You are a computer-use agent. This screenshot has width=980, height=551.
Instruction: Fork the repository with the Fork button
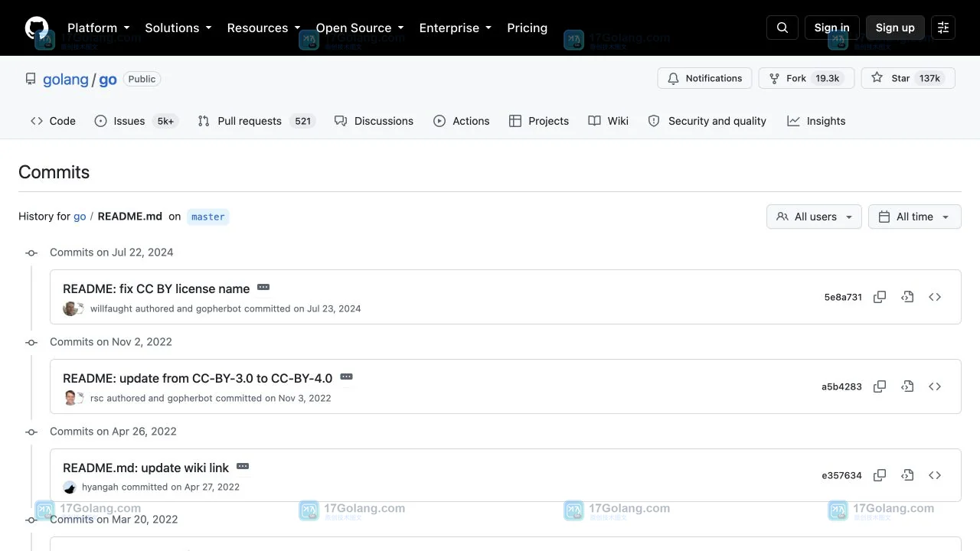coord(806,78)
